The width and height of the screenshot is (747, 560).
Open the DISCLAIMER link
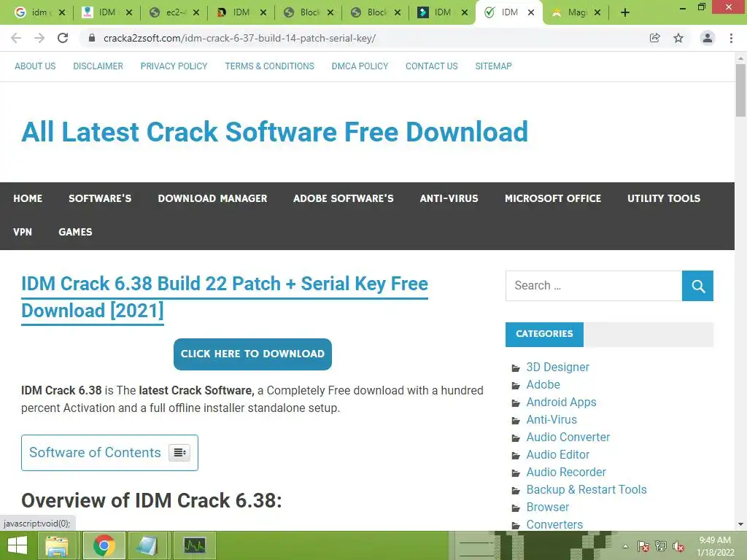pos(98,66)
